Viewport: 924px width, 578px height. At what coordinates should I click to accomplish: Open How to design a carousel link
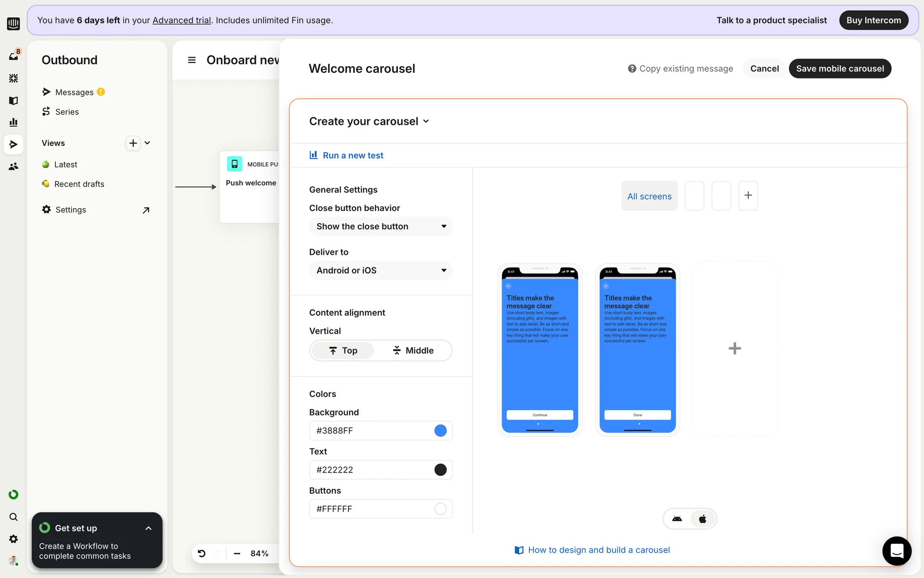pos(598,550)
